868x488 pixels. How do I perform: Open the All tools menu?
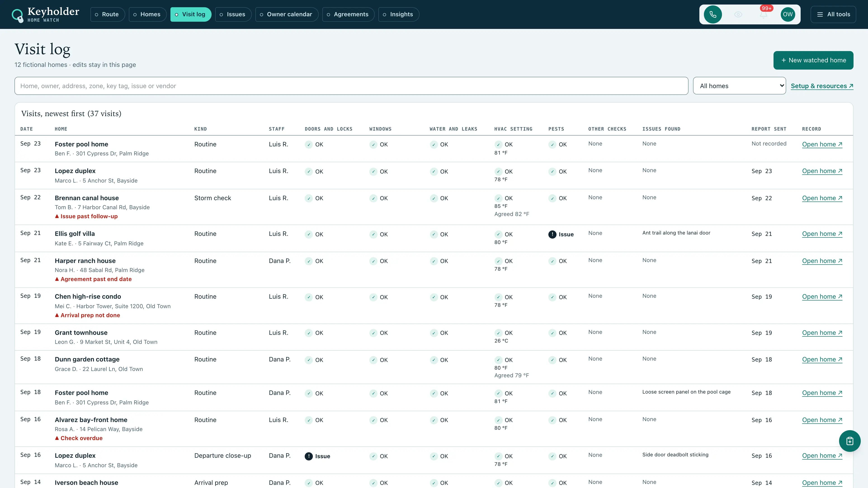[x=833, y=14]
